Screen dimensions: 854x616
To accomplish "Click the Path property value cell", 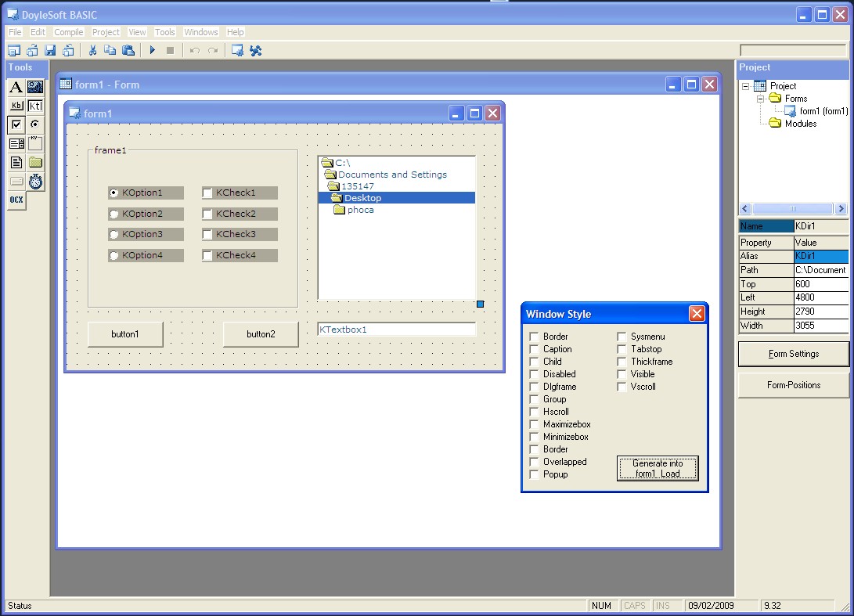I will pyautogui.click(x=821, y=270).
